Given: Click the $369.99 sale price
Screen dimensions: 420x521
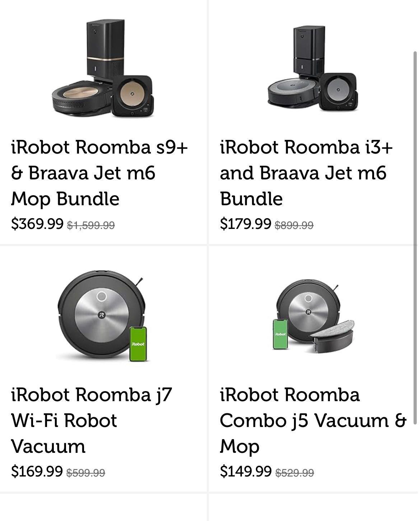Looking at the screenshot, I should [x=37, y=224].
